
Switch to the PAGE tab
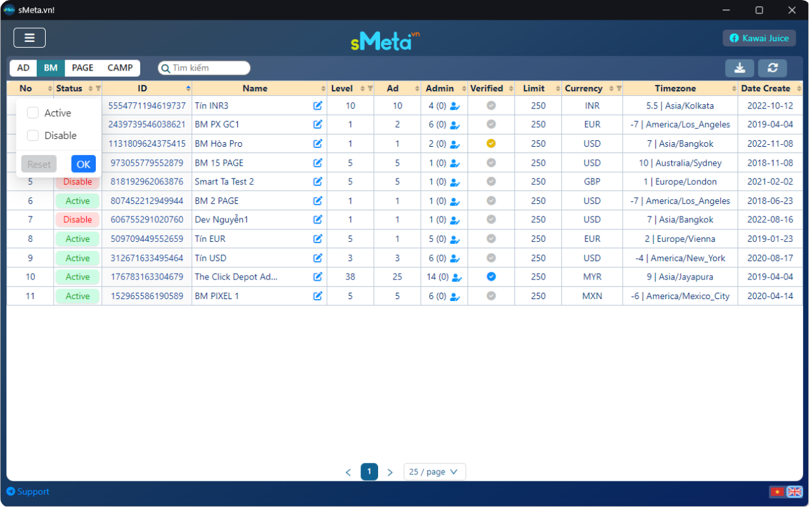pyautogui.click(x=82, y=68)
